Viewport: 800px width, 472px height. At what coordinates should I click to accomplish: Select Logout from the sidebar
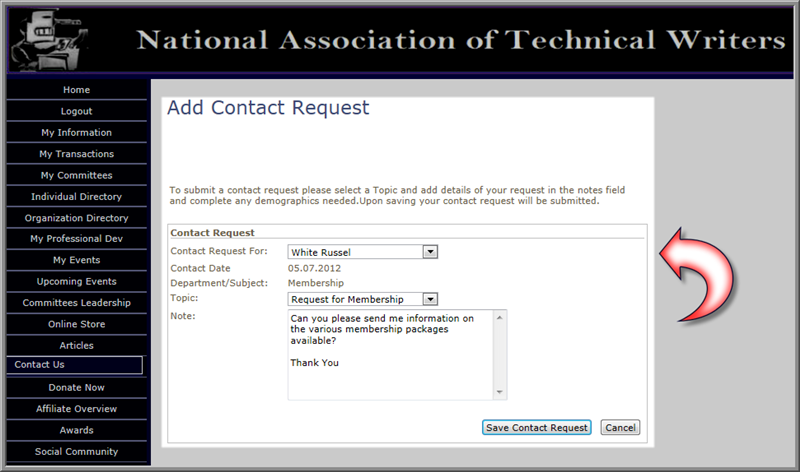[x=77, y=111]
